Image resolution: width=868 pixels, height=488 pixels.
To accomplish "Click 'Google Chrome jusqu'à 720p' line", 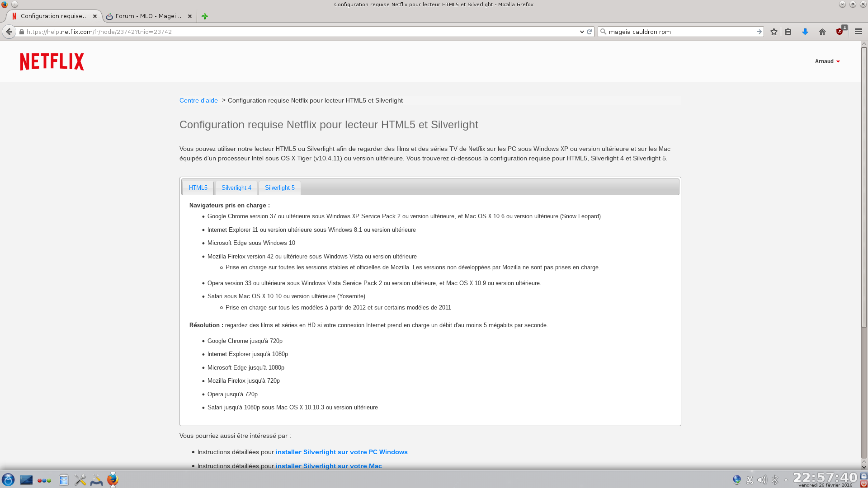I will pos(245,341).
